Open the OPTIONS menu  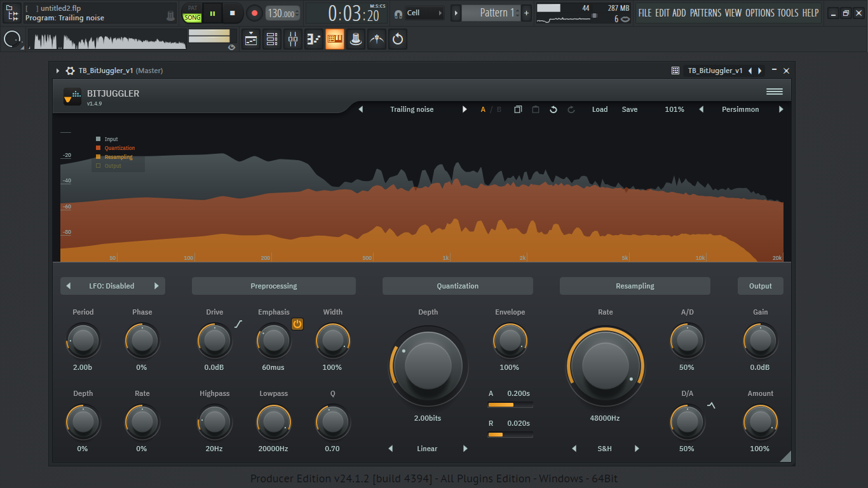760,13
